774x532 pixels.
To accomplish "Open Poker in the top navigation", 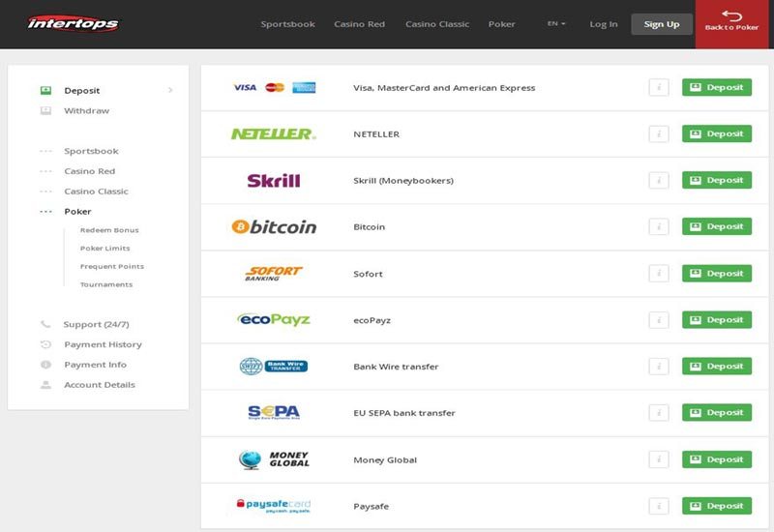I will click(x=501, y=24).
